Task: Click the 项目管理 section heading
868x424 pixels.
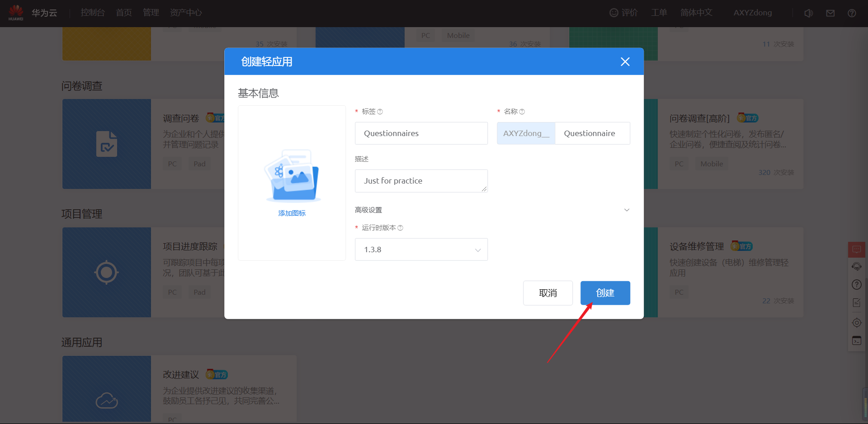Action: 82,214
